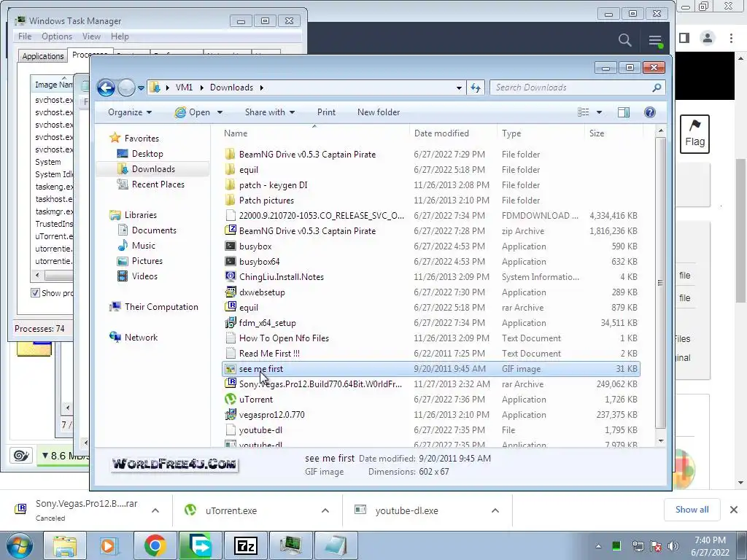
Task: Select Desktop under Favorites
Action: pos(147,154)
